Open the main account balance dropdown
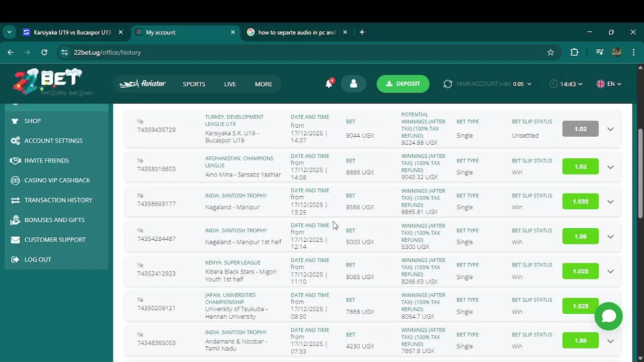This screenshot has width=644, height=362. click(529, 84)
